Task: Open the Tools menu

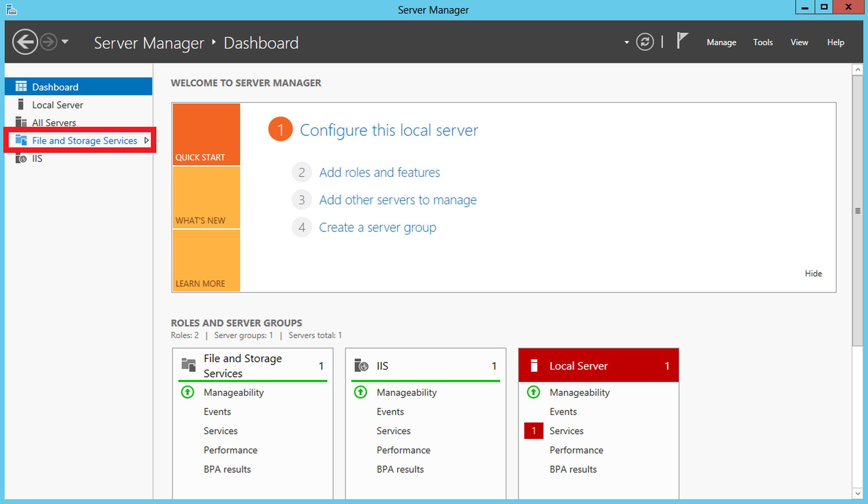Action: point(763,43)
